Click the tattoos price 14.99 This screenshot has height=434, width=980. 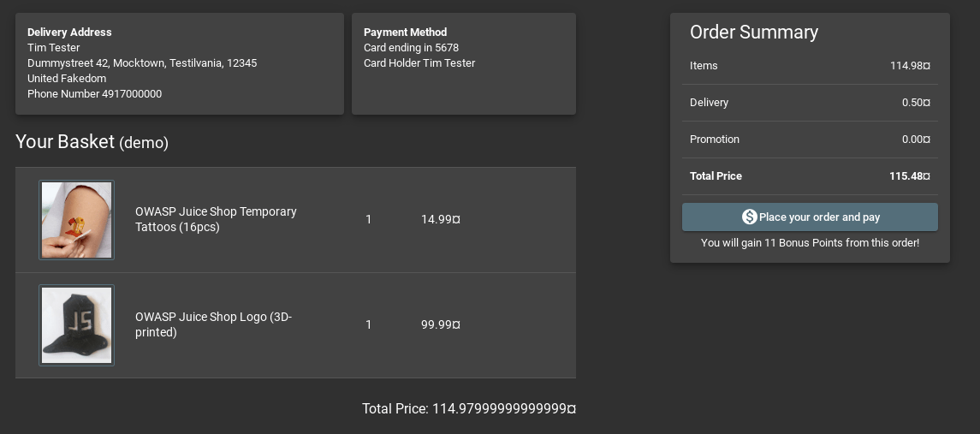pos(441,219)
